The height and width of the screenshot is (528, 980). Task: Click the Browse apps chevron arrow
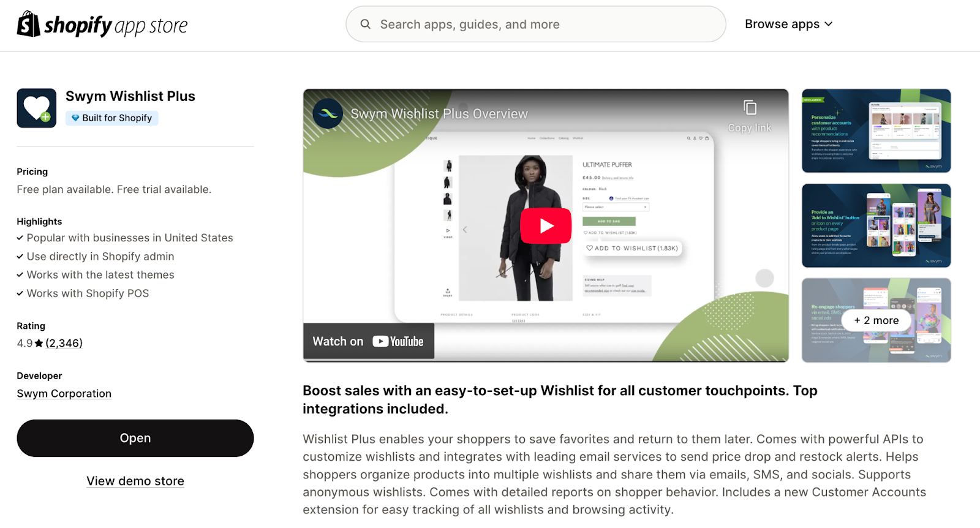click(829, 24)
